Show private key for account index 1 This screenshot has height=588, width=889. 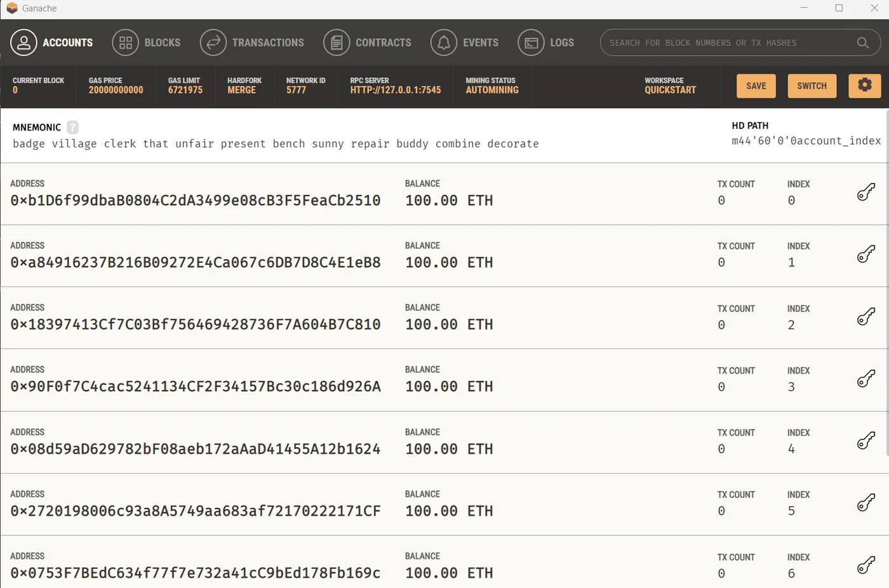coord(866,255)
